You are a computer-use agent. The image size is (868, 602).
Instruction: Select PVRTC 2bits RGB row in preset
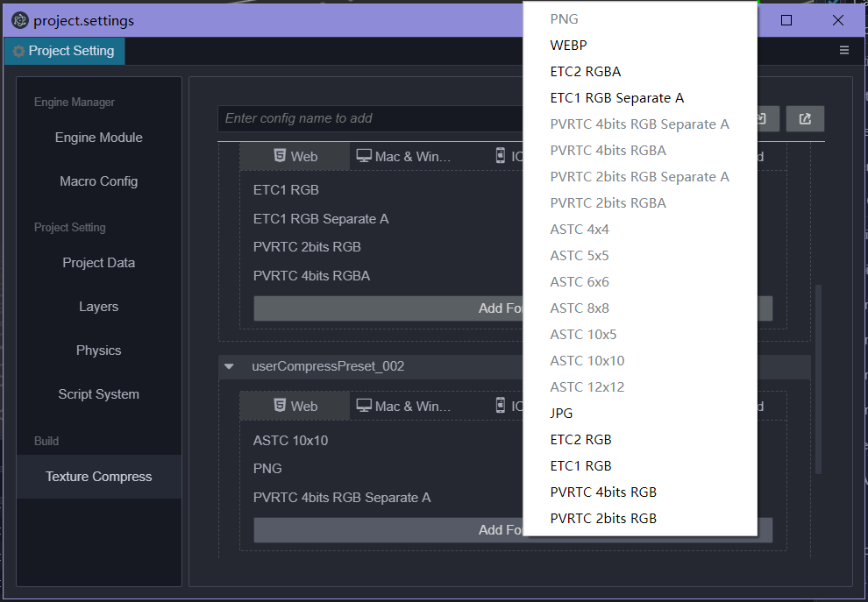coord(307,247)
